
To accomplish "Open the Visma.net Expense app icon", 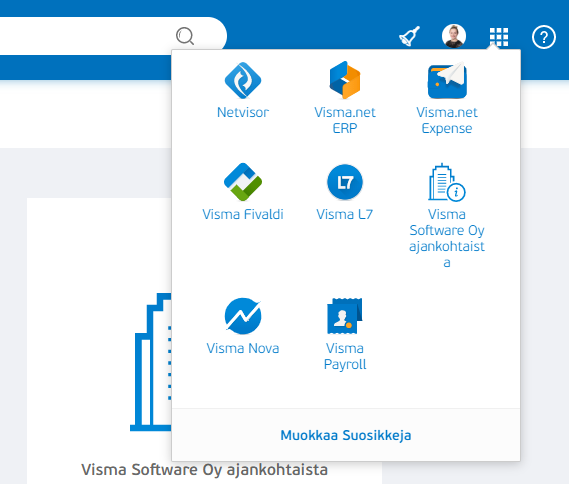I will point(447,80).
